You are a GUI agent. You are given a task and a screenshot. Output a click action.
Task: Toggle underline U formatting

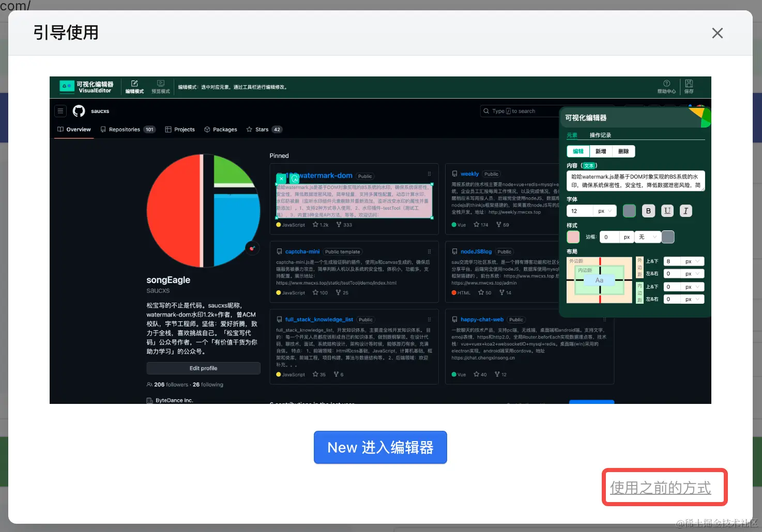point(667,211)
